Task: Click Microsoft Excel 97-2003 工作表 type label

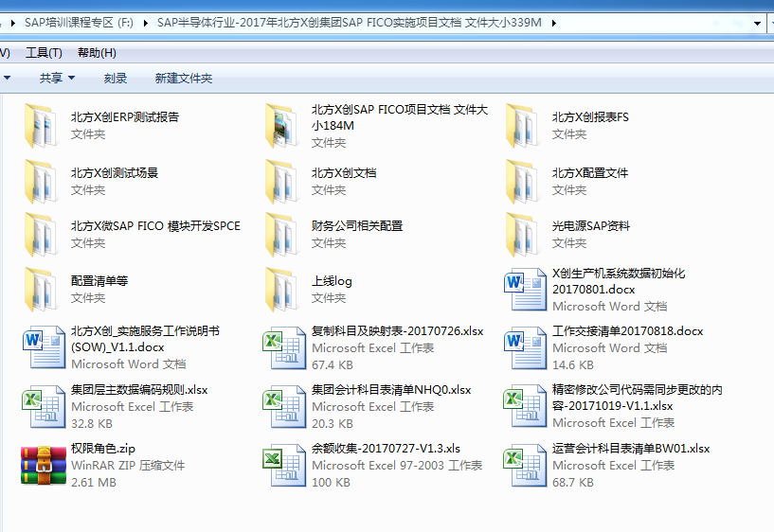Action: [397, 466]
